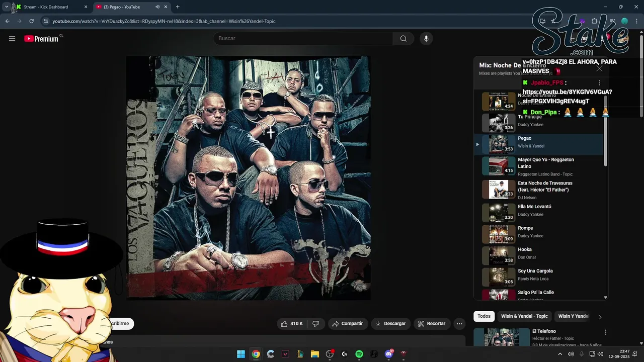Open site information icon in address bar

(46, 21)
